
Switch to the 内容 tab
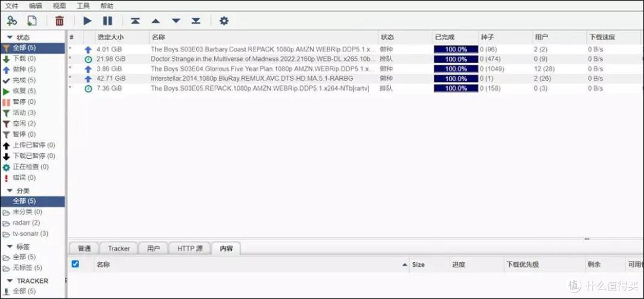coord(226,248)
